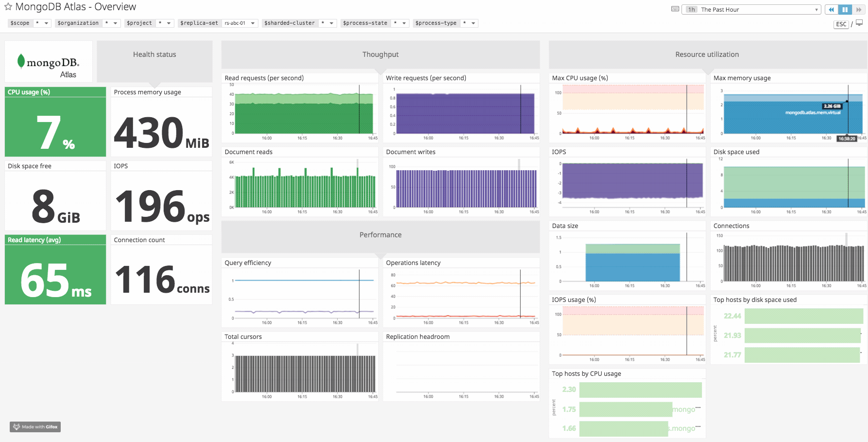Expand the $replica-set filter dropdown
This screenshot has width=868, height=442.
[x=253, y=23]
